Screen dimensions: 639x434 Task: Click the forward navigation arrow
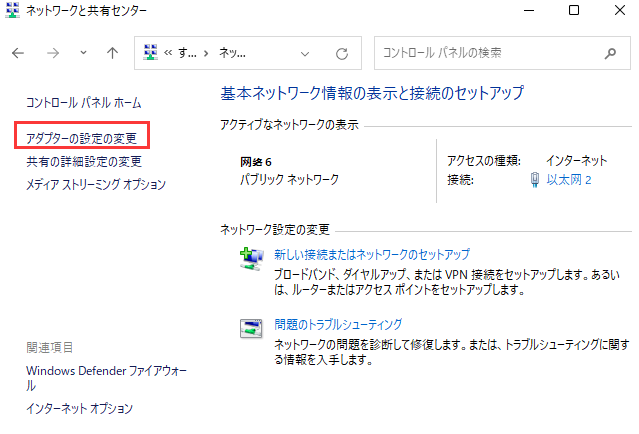[53, 53]
